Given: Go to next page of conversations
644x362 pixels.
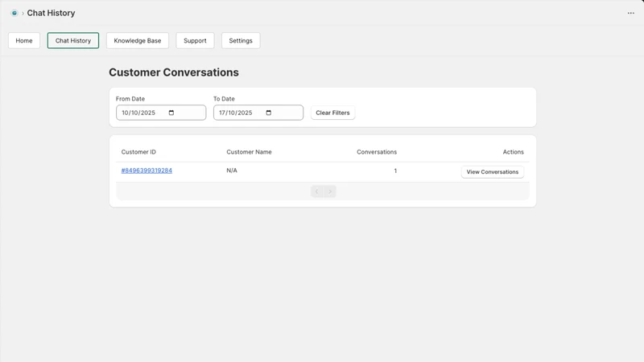Looking at the screenshot, I should (330, 191).
